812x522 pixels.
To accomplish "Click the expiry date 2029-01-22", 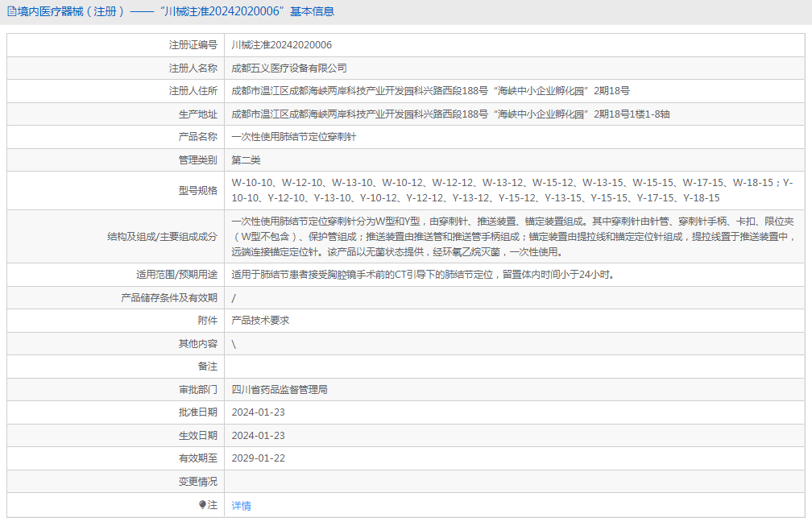I will pos(259,458).
